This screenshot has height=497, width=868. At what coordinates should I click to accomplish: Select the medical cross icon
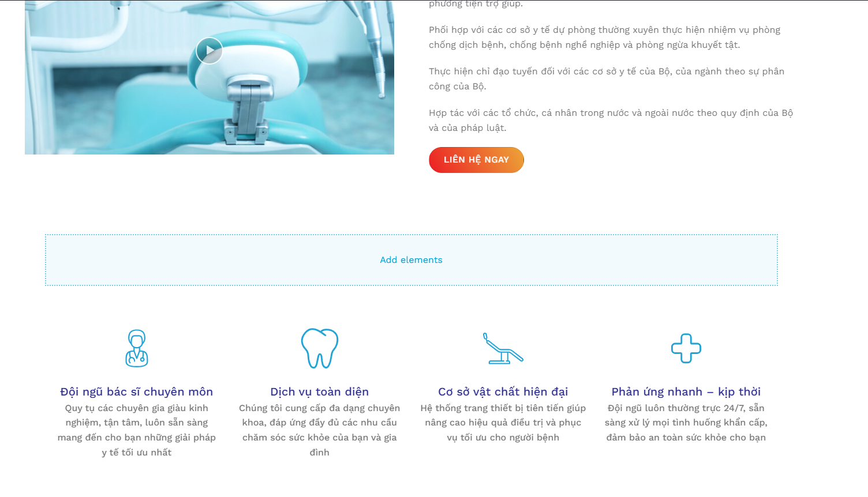(x=686, y=348)
